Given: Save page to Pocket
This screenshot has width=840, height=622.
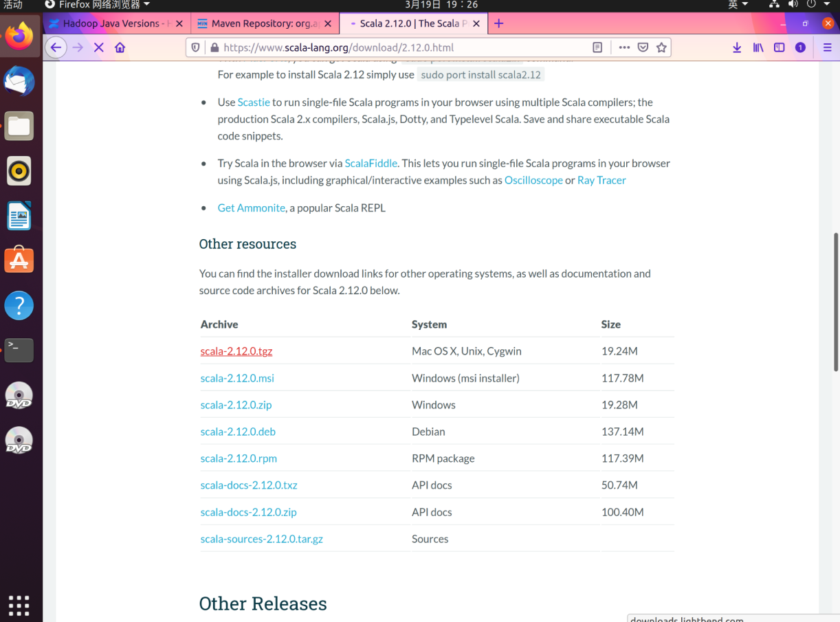Looking at the screenshot, I should coord(643,47).
